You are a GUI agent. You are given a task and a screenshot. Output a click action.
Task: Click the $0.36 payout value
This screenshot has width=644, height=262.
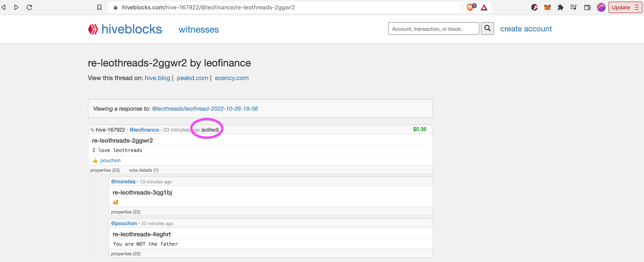tap(419, 129)
